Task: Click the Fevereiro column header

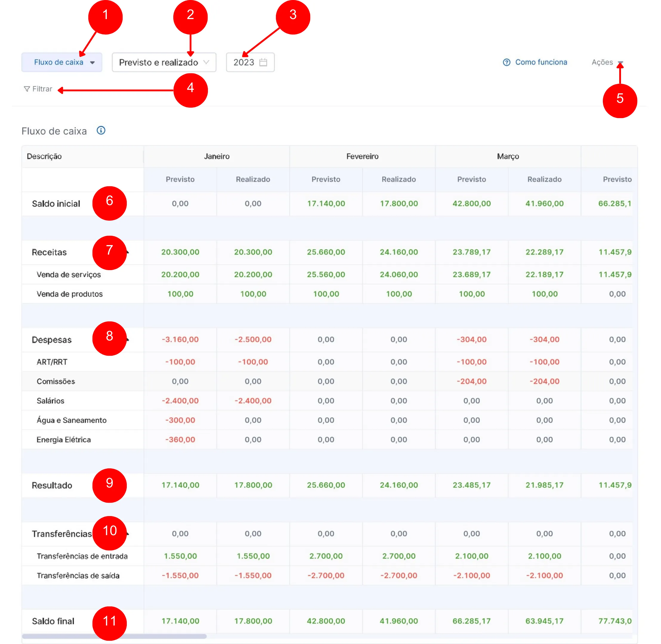Action: (x=362, y=156)
